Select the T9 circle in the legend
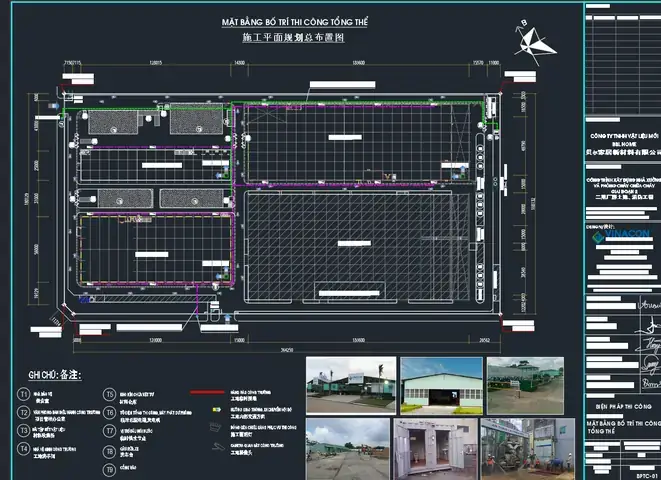661x480 pixels. [109, 469]
